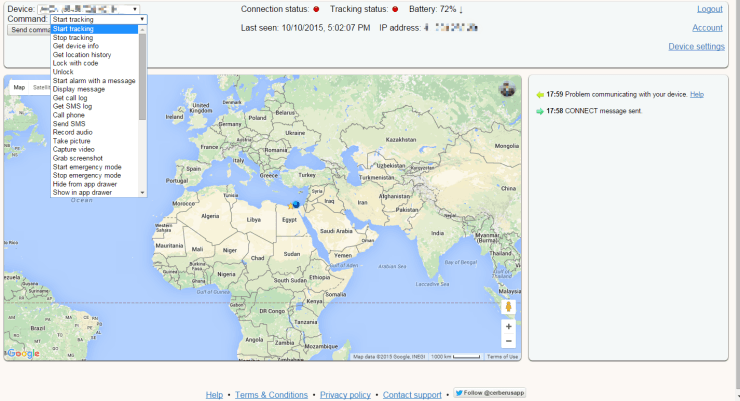The width and height of the screenshot is (740, 401).
Task: Click the command list scrollbar thumb
Action: coord(143,76)
